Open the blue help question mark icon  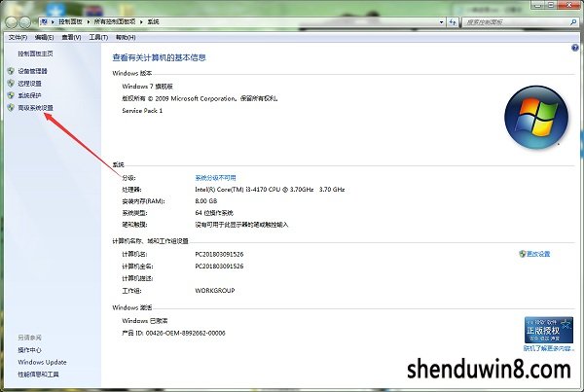click(574, 48)
